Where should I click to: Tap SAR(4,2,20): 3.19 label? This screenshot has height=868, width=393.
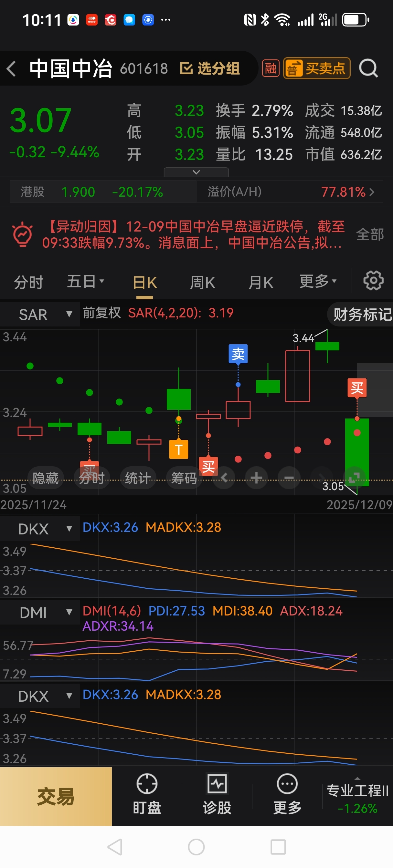coord(181,313)
